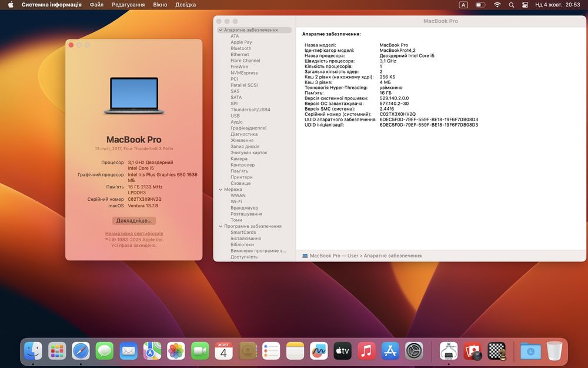Open Calendar icon showing 4
The height and width of the screenshot is (368, 588).
(223, 351)
